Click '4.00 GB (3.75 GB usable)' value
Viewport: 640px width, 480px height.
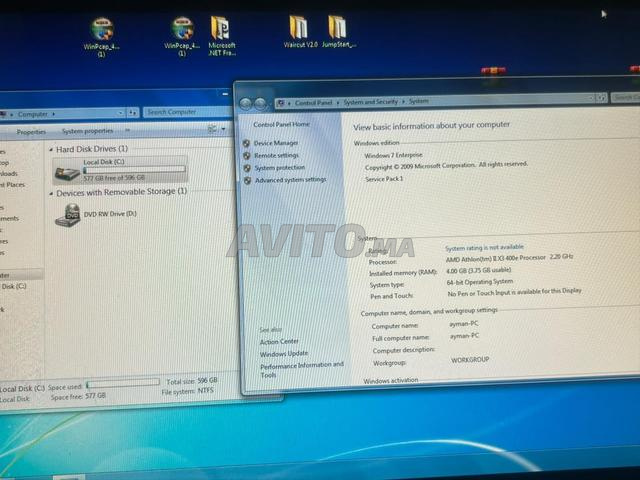click(479, 270)
